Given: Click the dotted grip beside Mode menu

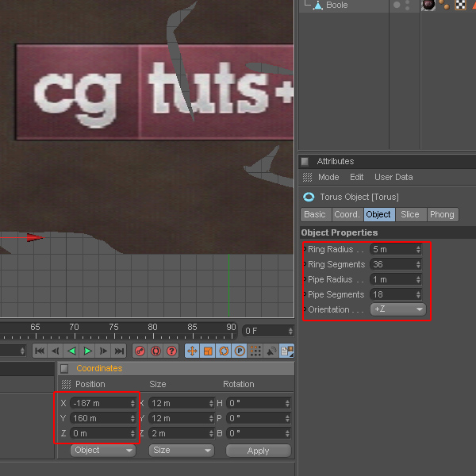Looking at the screenshot, I should tap(307, 177).
